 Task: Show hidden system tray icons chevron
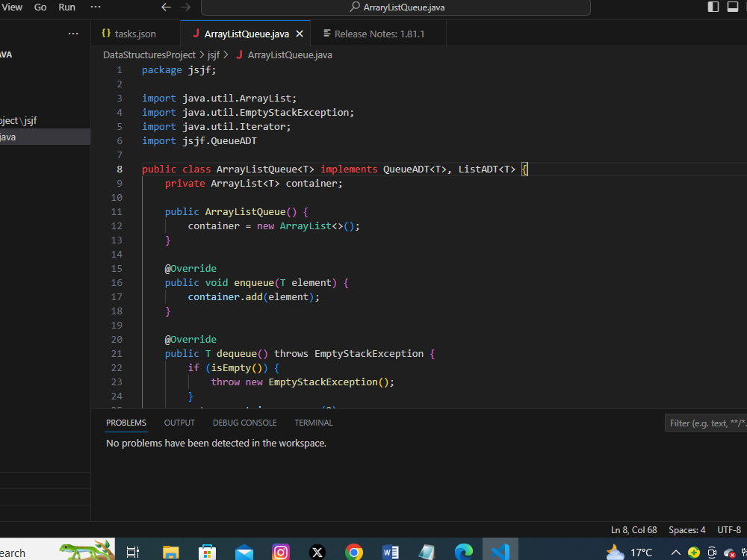point(675,553)
